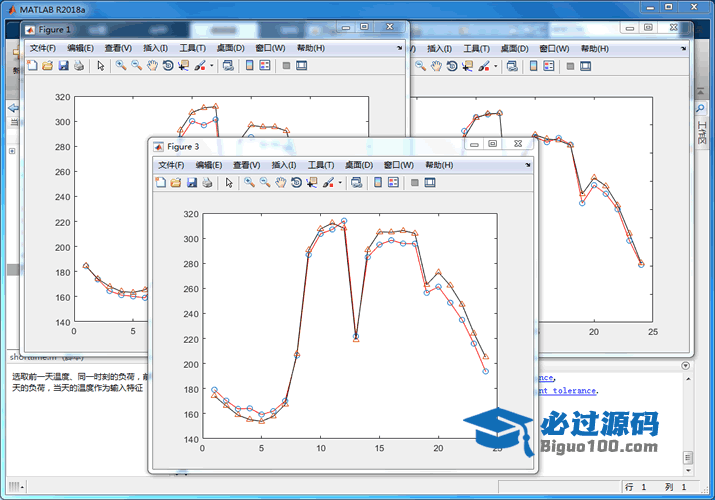
Task: Insert Legend icon in Figure 1 toolbar
Action: pos(265,66)
